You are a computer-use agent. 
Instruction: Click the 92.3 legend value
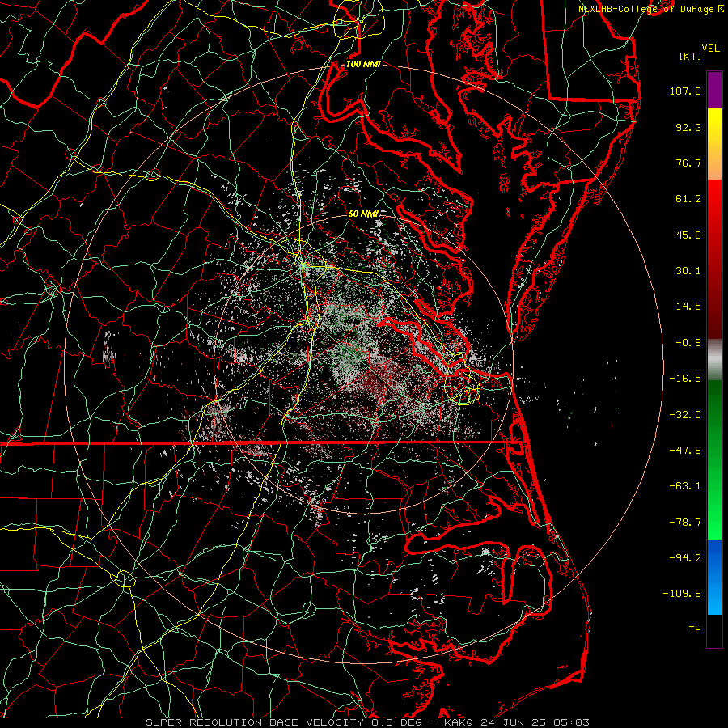point(688,127)
